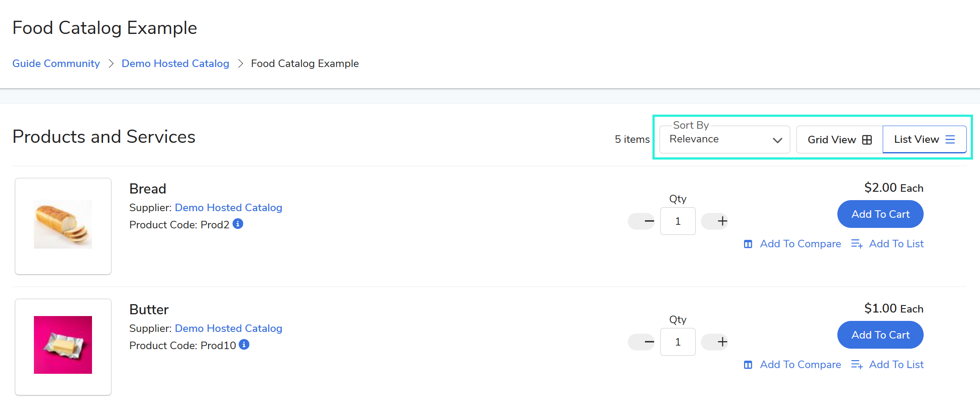Click the Butter quantity input field
This screenshot has width=980, height=402.
pyautogui.click(x=678, y=342)
